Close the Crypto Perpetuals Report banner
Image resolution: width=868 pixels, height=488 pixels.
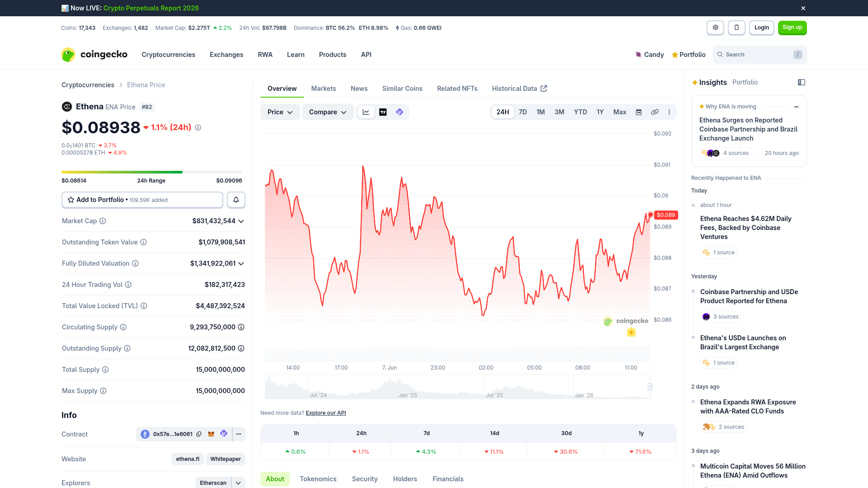tap(803, 8)
